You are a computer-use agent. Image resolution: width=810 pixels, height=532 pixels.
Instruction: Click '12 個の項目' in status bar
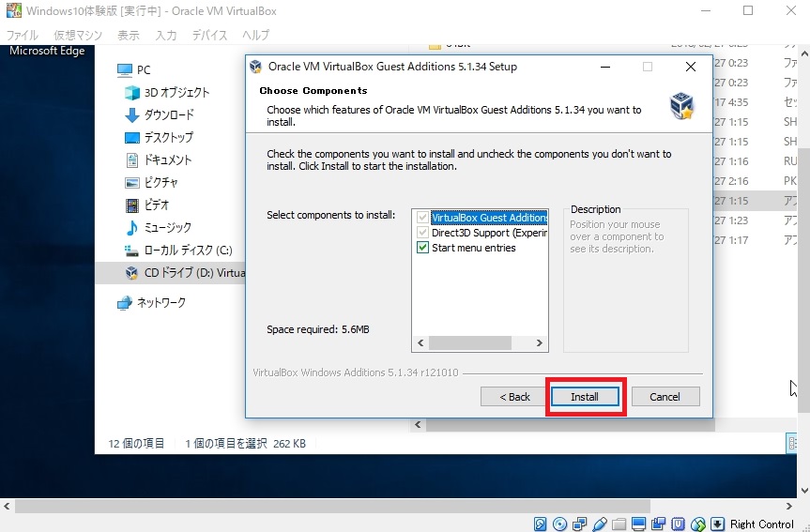(x=136, y=444)
